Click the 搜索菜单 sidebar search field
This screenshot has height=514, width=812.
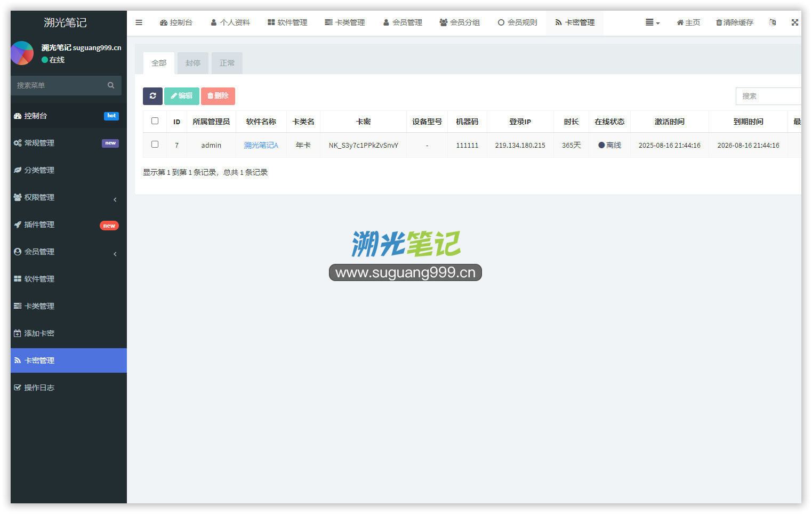(x=66, y=85)
